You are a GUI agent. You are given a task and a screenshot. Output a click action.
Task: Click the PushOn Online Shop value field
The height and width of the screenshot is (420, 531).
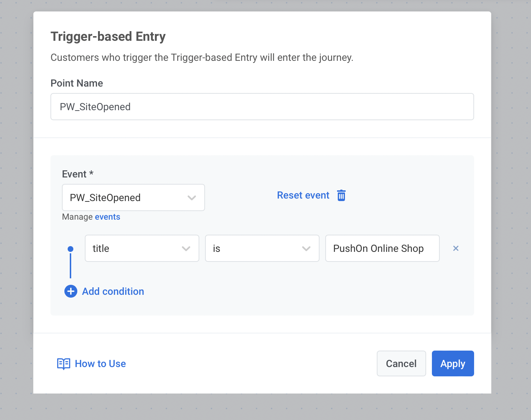[382, 248]
